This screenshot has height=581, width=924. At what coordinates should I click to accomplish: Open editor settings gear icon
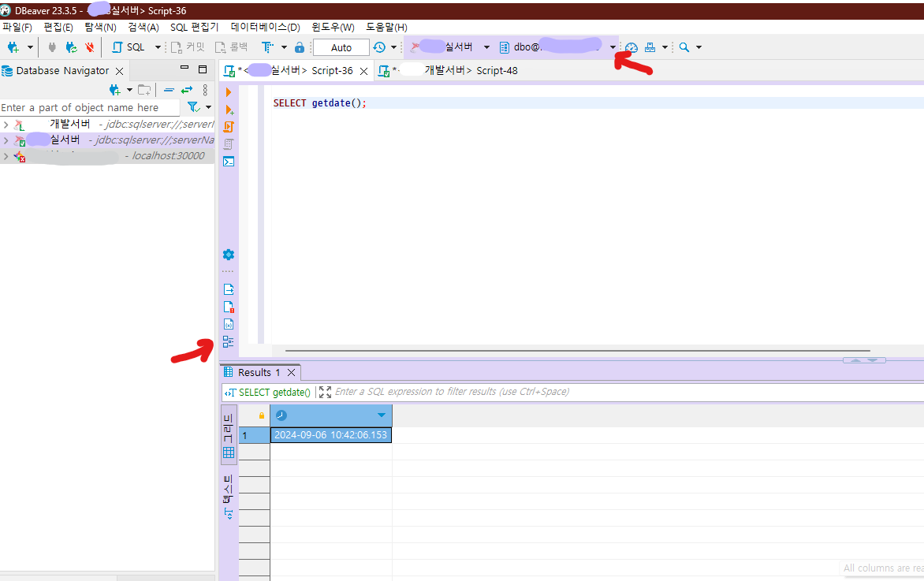[x=229, y=255]
